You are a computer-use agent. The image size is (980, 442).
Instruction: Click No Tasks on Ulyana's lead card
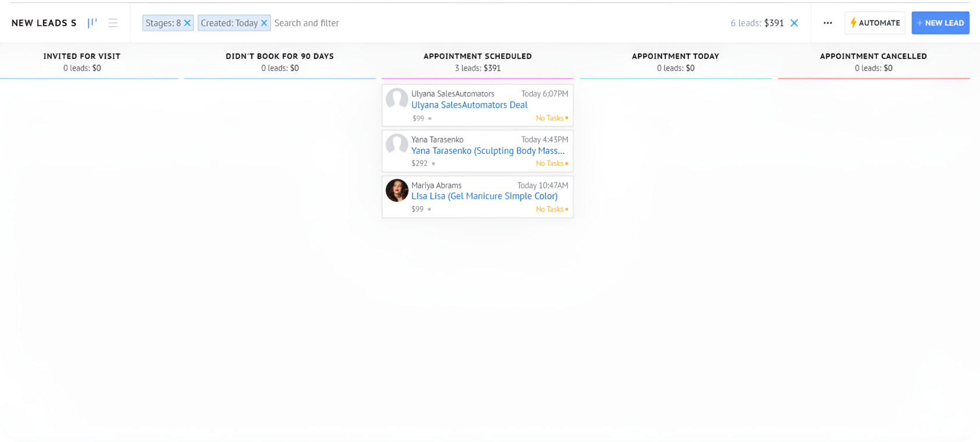click(550, 118)
